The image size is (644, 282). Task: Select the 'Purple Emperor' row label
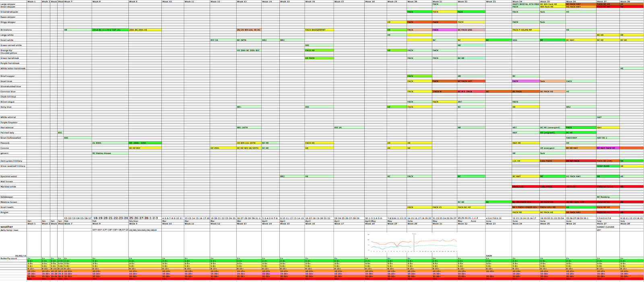(9, 122)
